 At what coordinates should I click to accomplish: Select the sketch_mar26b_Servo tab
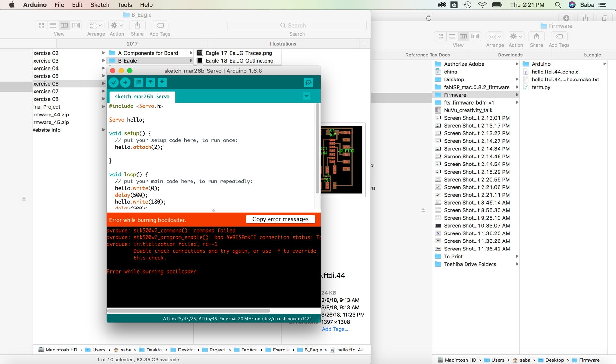142,97
